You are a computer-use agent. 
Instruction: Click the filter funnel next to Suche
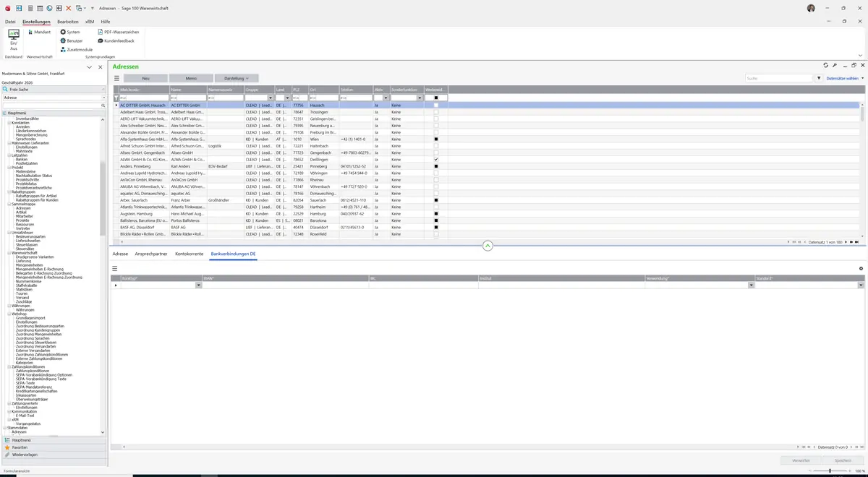(x=819, y=78)
